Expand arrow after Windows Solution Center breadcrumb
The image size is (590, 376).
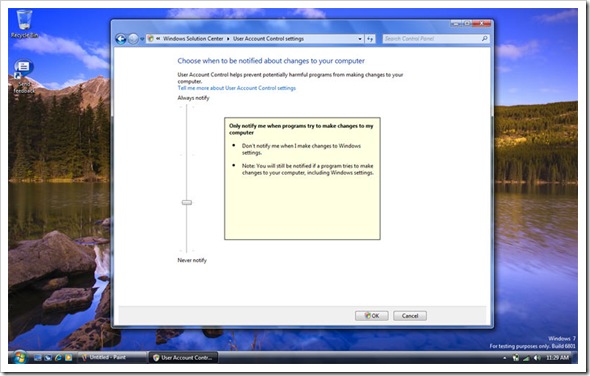(228, 38)
